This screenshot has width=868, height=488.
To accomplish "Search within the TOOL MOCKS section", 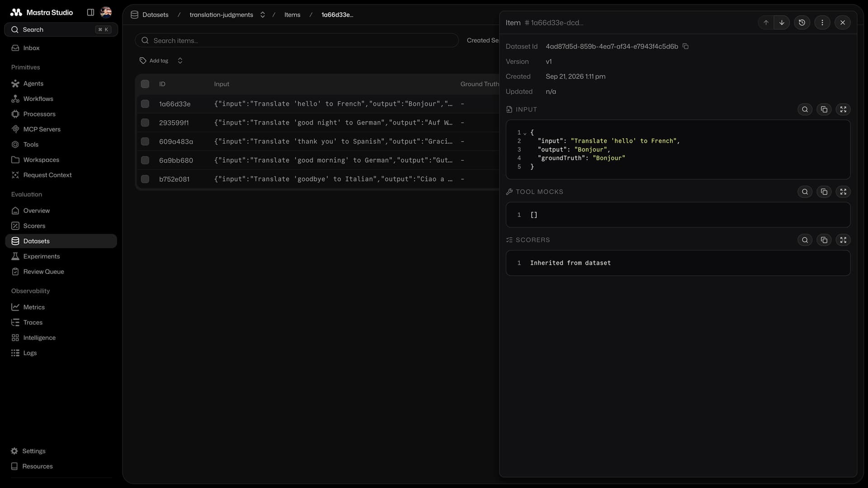I will 805,192.
